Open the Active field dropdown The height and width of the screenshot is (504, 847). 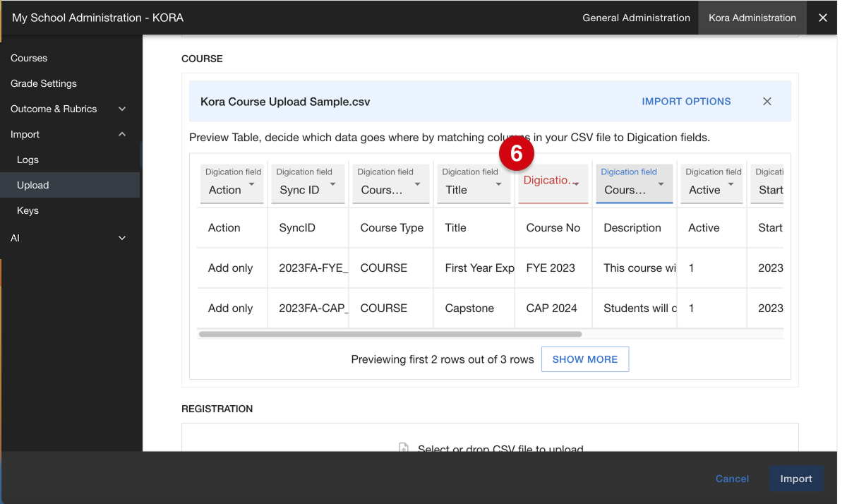coord(712,184)
